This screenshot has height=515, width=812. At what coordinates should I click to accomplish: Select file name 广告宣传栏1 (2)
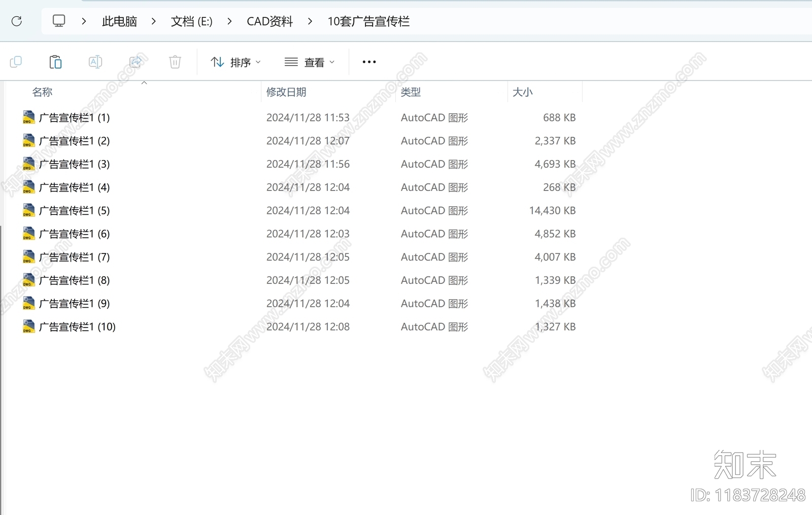click(x=75, y=141)
